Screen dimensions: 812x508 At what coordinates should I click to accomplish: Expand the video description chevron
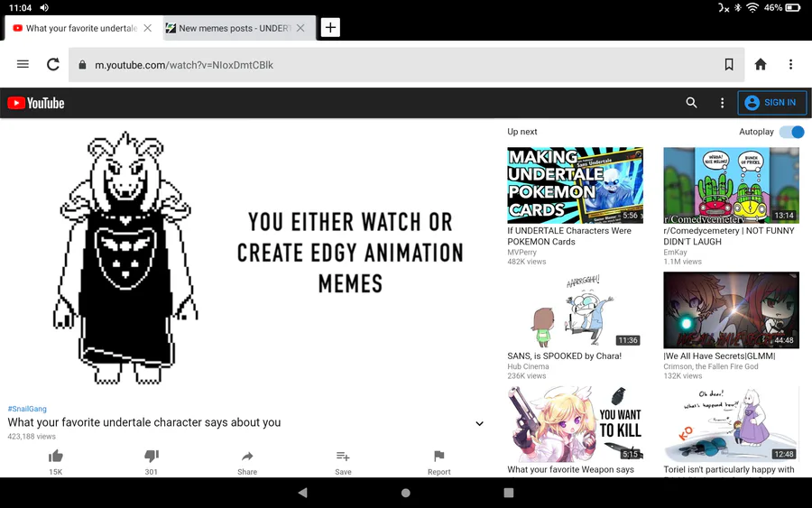[480, 423]
